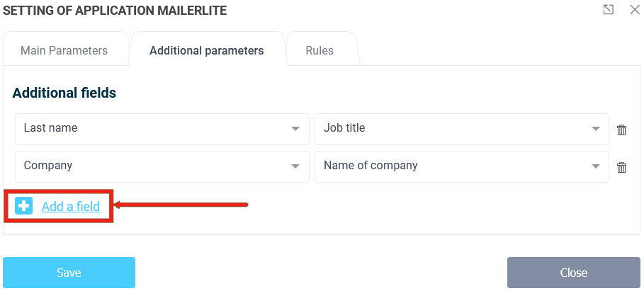Click the arrow in Name of company dropdown
644x291 pixels.
(x=595, y=166)
